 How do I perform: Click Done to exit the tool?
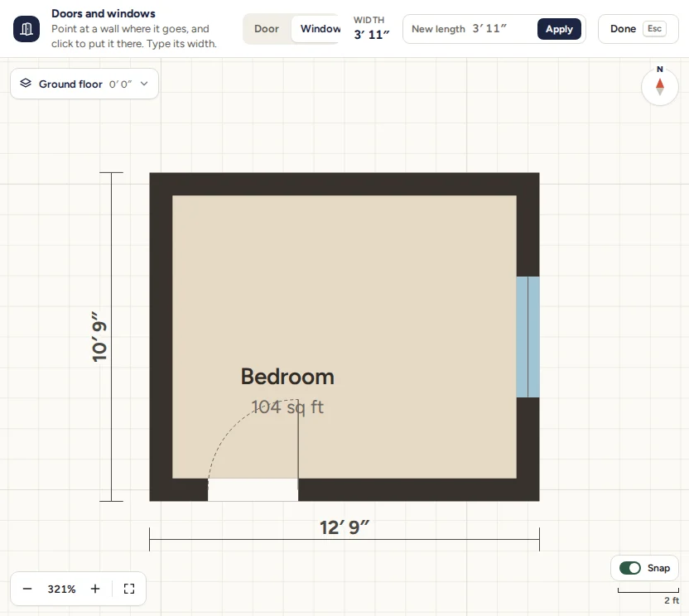click(638, 29)
